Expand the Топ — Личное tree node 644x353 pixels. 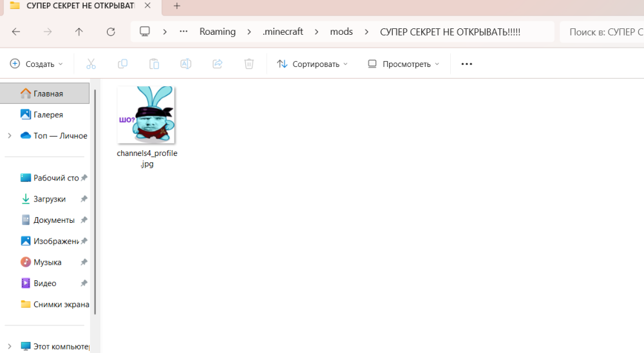point(10,136)
